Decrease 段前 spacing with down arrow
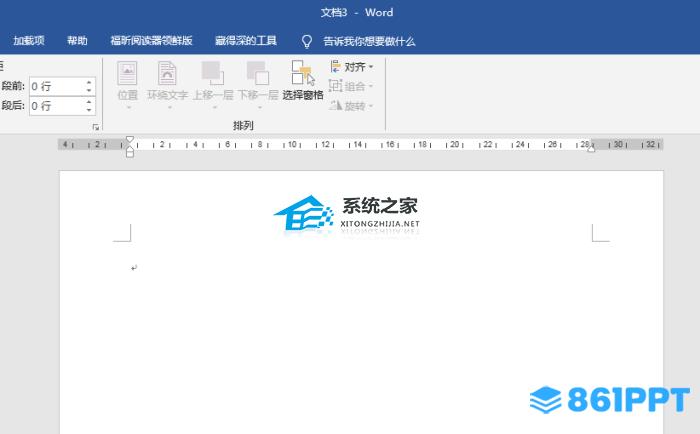This screenshot has height=434, width=700. click(89, 91)
